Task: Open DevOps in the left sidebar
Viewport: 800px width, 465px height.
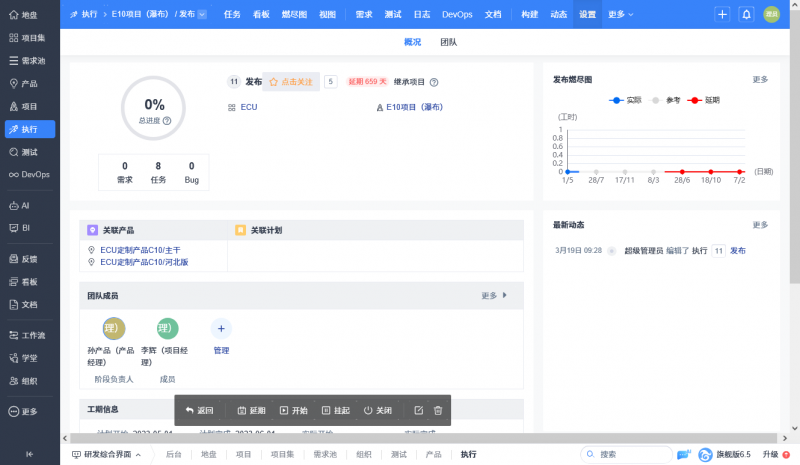Action: [x=29, y=174]
